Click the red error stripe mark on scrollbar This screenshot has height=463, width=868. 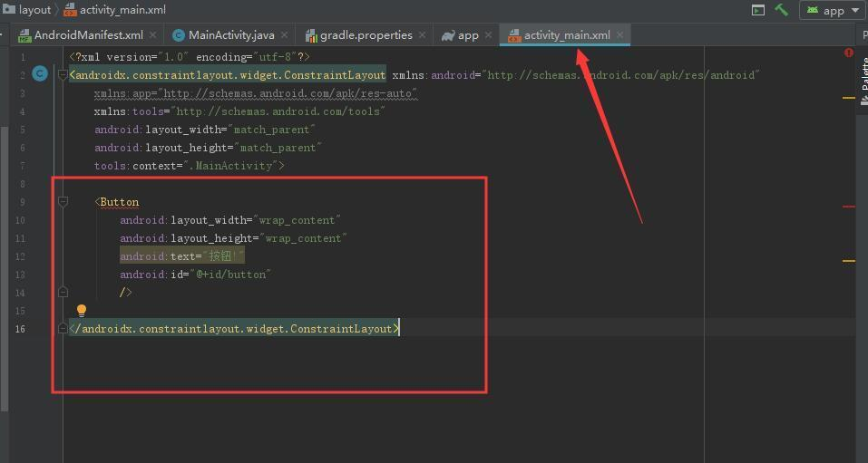pos(849,207)
